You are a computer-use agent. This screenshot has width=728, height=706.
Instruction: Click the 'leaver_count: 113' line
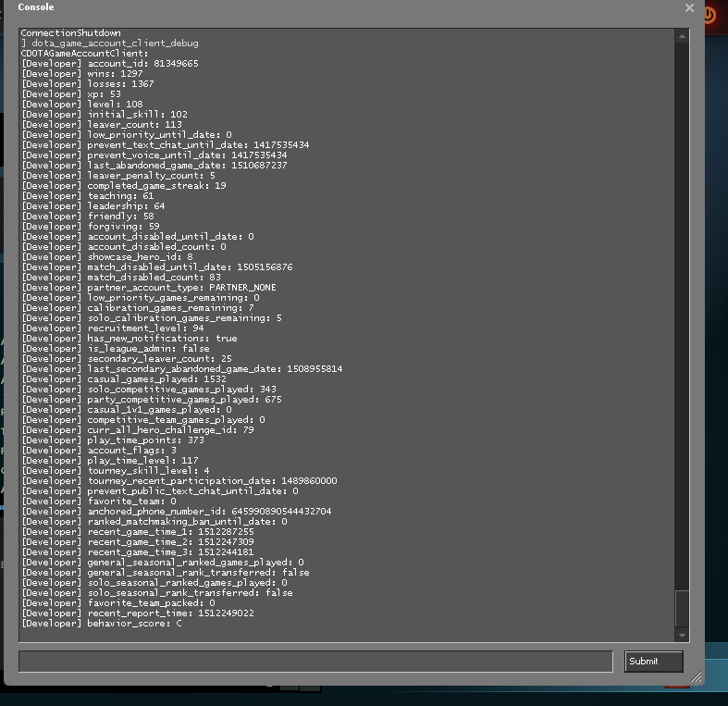[102, 125]
